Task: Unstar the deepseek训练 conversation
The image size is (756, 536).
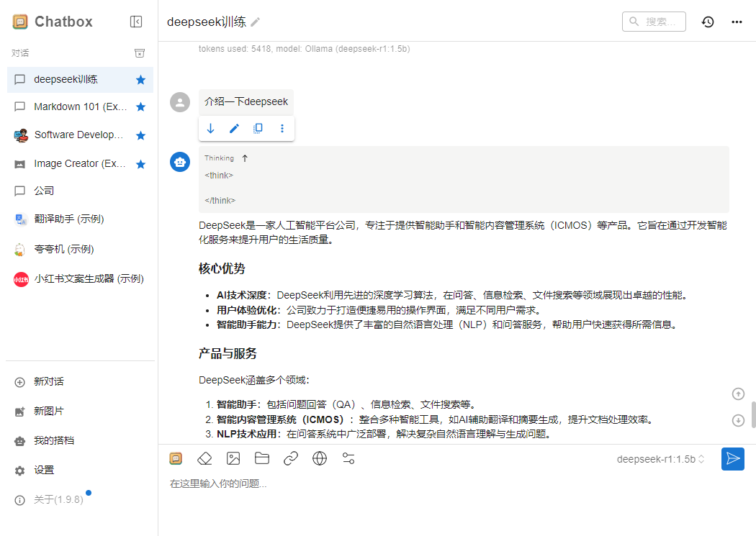Action: [x=141, y=79]
